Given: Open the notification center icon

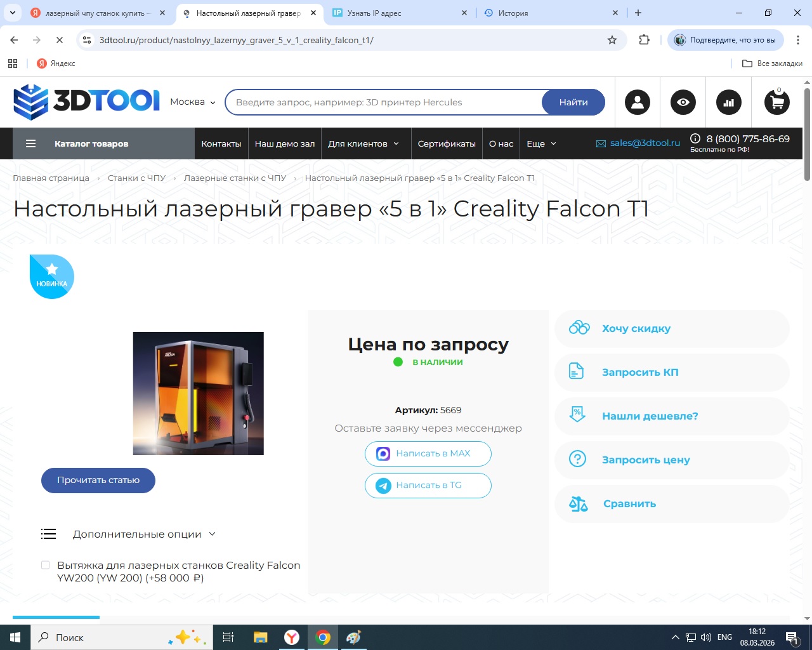Looking at the screenshot, I should pos(792,637).
